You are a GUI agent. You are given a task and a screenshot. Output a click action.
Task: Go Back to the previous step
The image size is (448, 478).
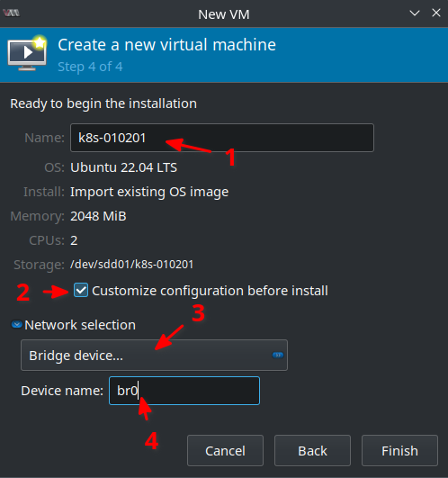(312, 451)
